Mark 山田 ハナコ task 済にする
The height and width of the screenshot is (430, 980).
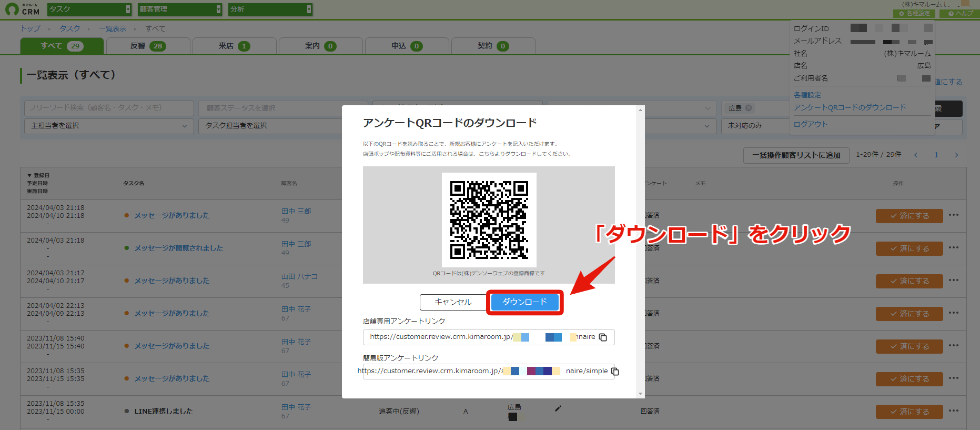pyautogui.click(x=910, y=281)
